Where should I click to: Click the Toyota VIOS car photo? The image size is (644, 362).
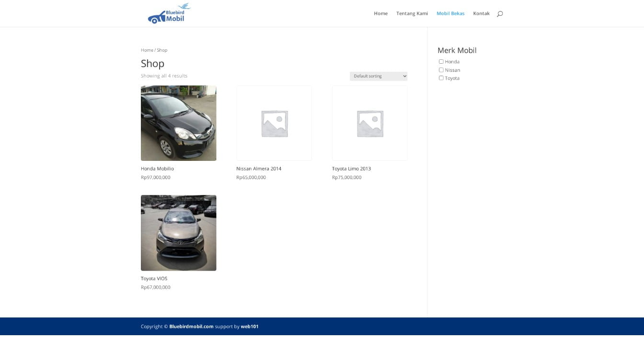(179, 233)
